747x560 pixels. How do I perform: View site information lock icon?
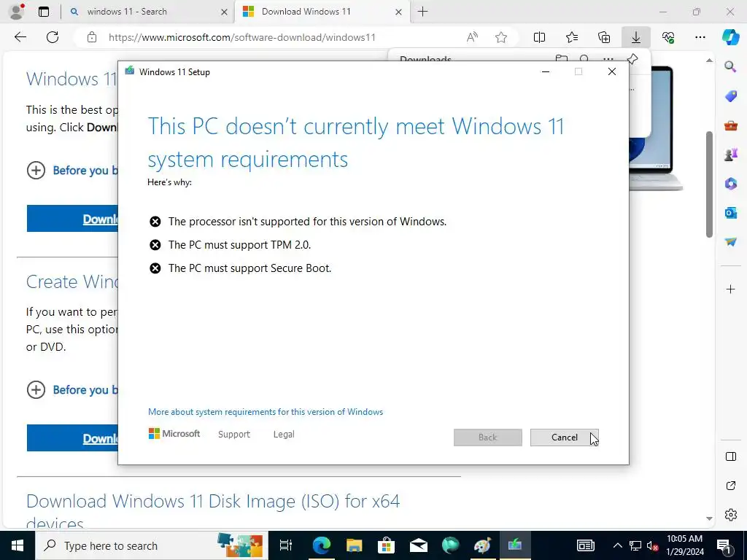[92, 37]
